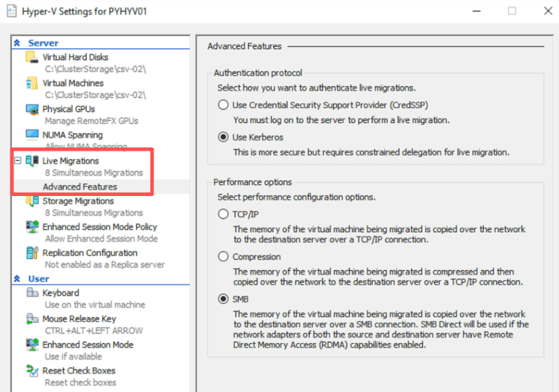Click the Reset Check Boxes icon

tap(32, 371)
